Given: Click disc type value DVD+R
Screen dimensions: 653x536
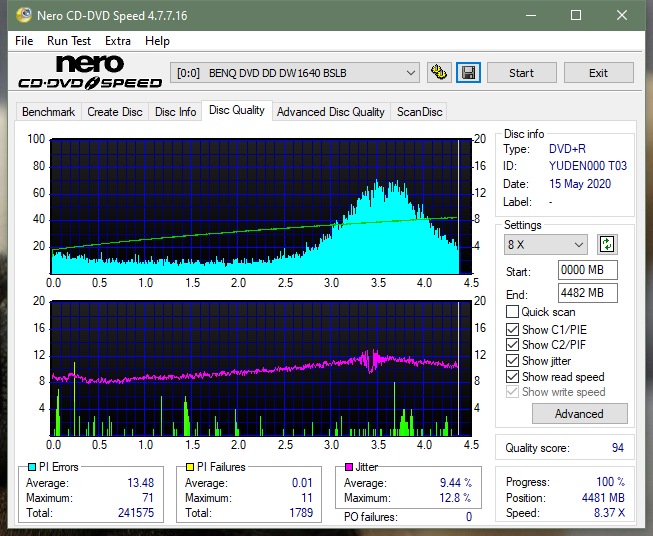Looking at the screenshot, I should pyautogui.click(x=567, y=149).
